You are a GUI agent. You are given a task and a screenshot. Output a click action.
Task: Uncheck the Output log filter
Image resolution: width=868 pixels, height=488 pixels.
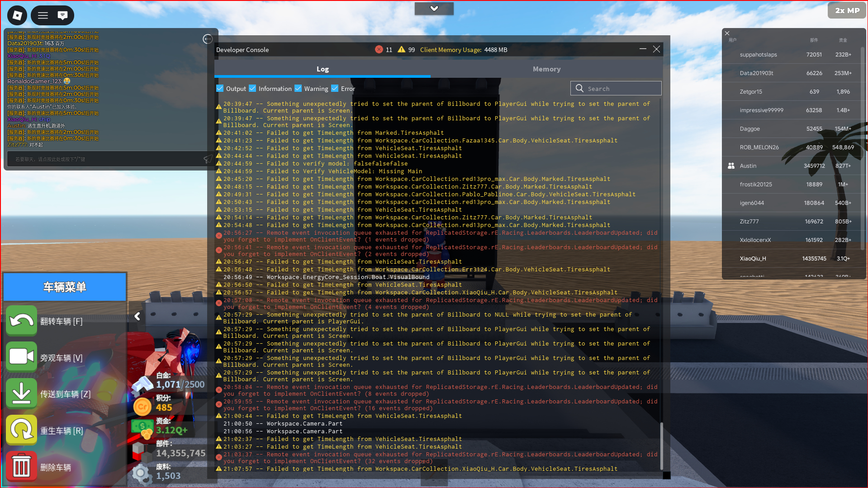pos(220,89)
